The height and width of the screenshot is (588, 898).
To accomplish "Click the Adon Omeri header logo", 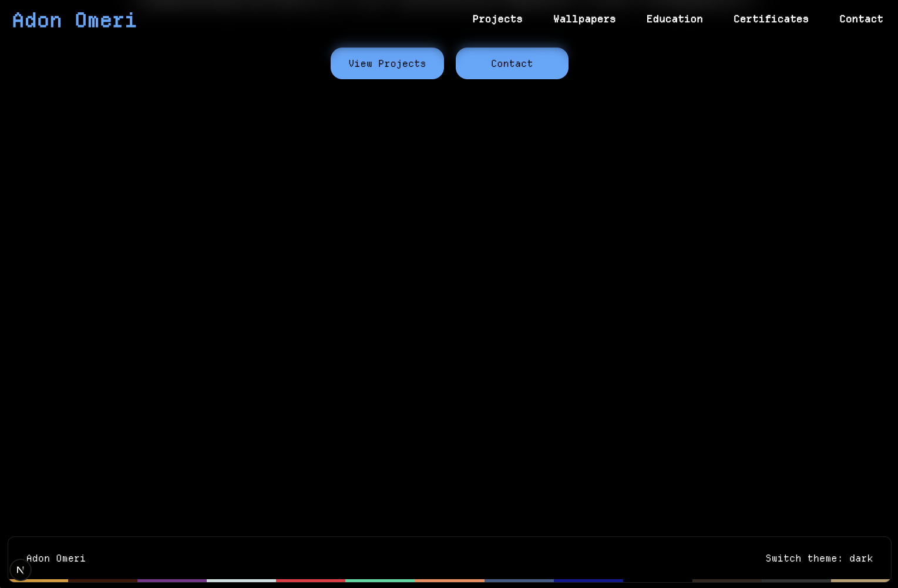I will [74, 20].
